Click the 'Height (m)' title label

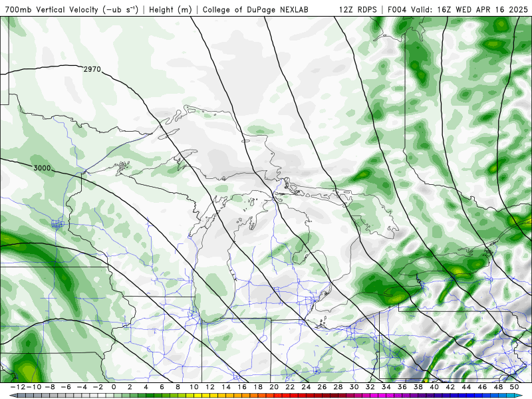click(170, 9)
